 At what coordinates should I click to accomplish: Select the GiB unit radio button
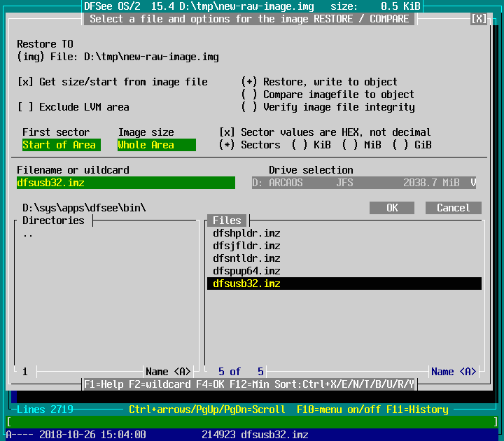[400, 145]
